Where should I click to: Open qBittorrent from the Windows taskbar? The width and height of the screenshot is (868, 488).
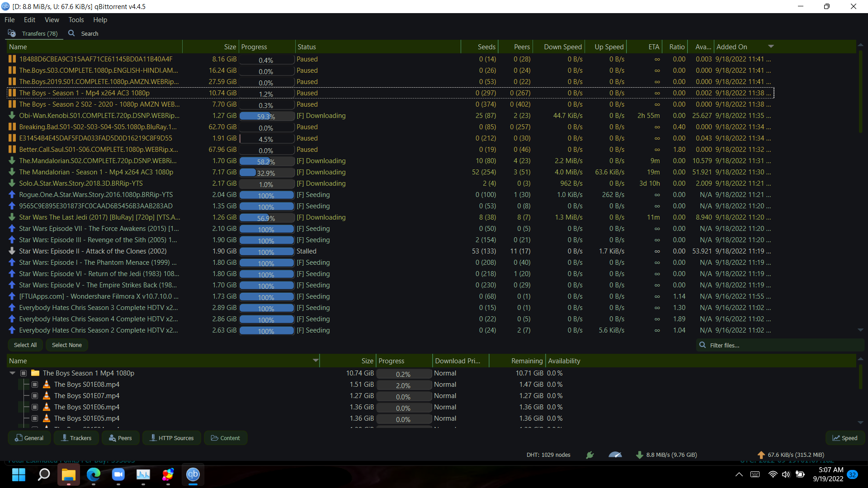(193, 474)
